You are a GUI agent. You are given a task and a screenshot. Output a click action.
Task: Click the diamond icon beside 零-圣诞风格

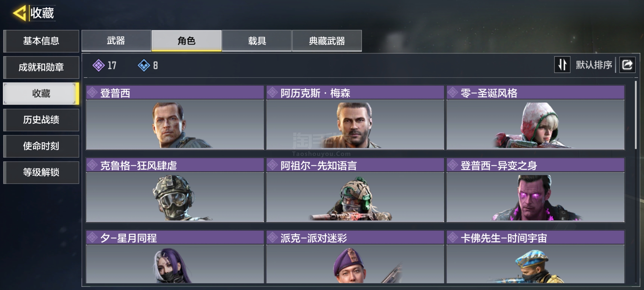453,93
